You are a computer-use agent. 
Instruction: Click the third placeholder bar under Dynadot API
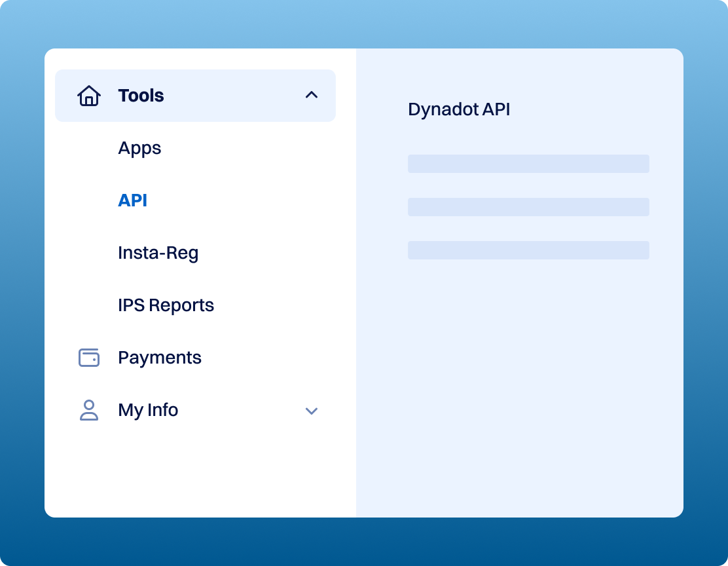pyautogui.click(x=528, y=250)
